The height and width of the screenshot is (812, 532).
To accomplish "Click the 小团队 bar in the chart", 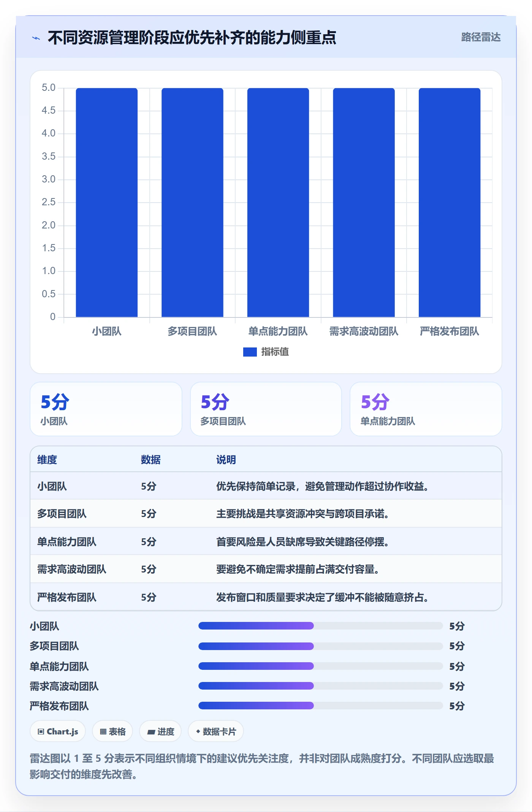I will click(107, 202).
